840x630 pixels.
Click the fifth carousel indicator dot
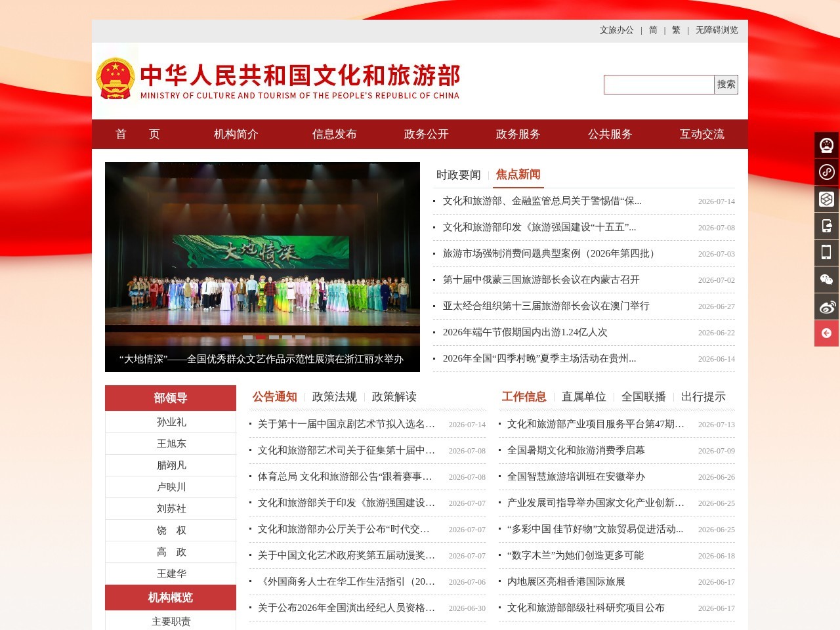coord(300,337)
